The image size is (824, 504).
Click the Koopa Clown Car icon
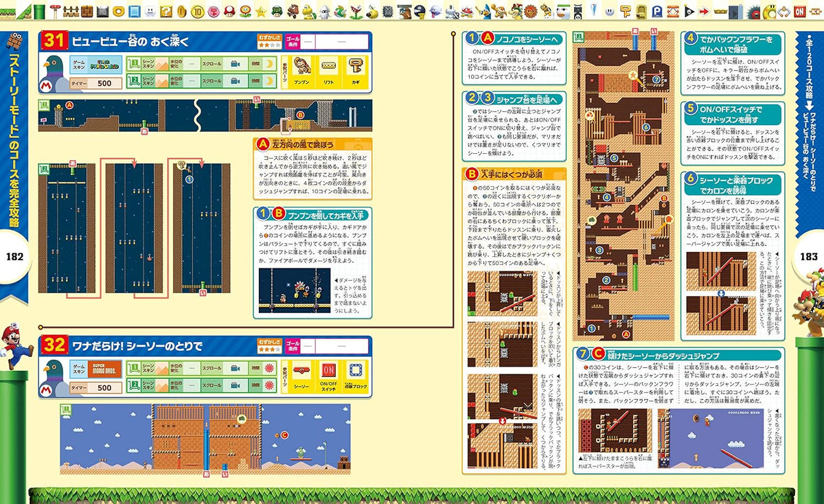tap(562, 12)
